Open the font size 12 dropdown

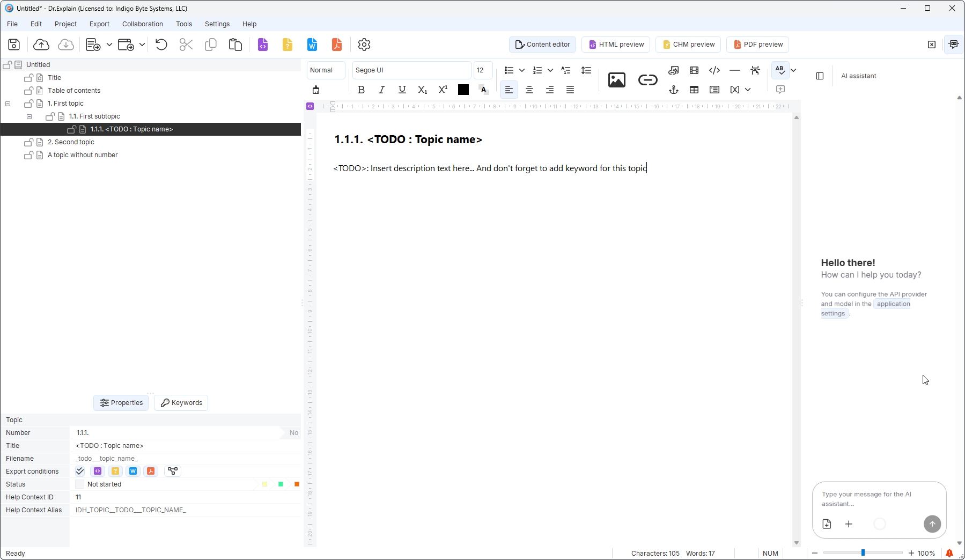click(483, 70)
